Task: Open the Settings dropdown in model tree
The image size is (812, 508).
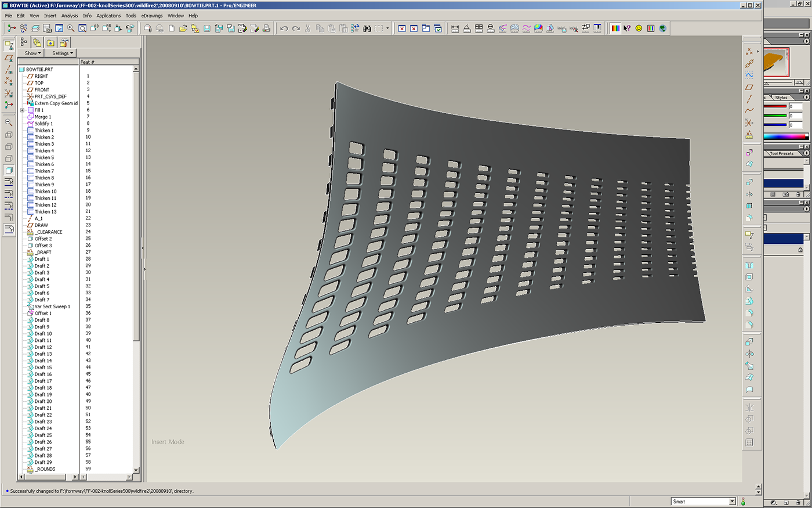Action: [x=63, y=53]
